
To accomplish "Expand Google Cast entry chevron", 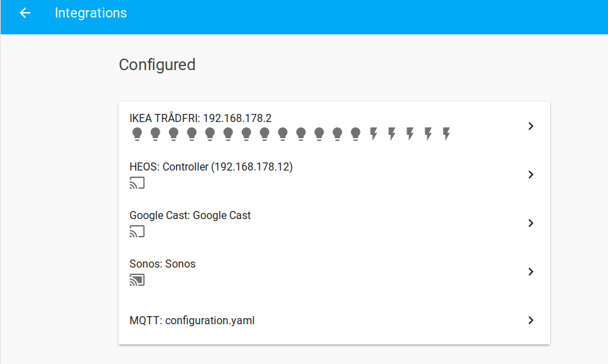I will [x=530, y=223].
